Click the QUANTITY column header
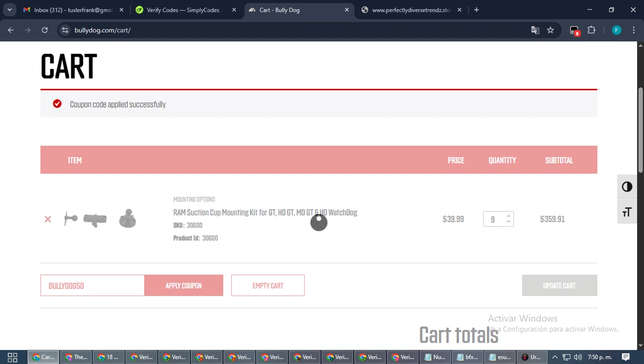Screen dimensions: 644x364 pyautogui.click(x=502, y=160)
